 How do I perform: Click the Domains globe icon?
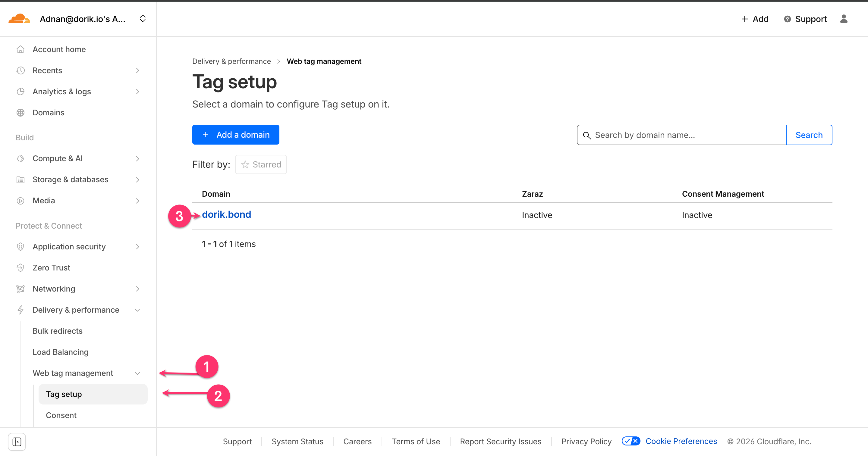20,112
